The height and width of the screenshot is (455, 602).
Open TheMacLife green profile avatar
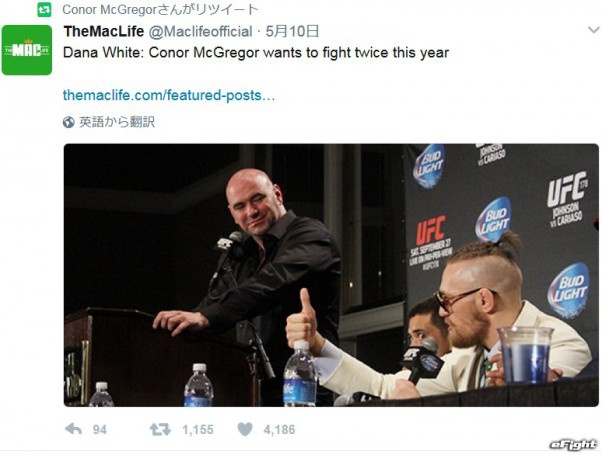click(x=27, y=50)
